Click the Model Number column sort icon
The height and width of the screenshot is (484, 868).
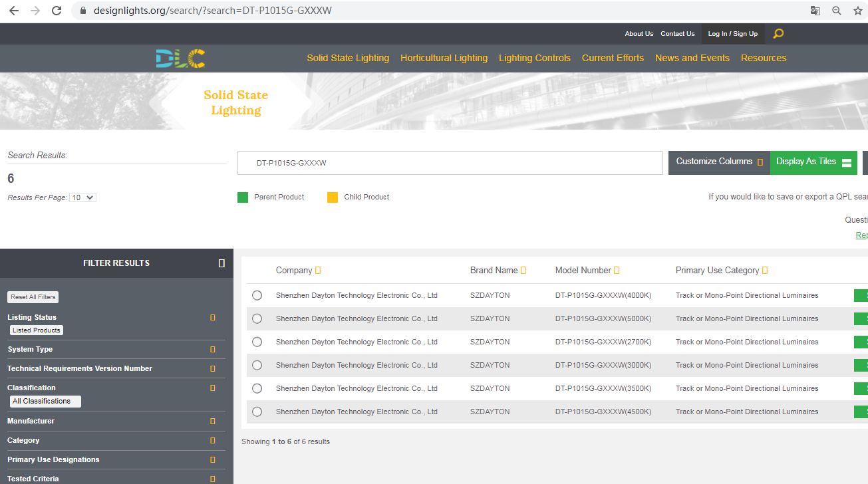point(617,271)
